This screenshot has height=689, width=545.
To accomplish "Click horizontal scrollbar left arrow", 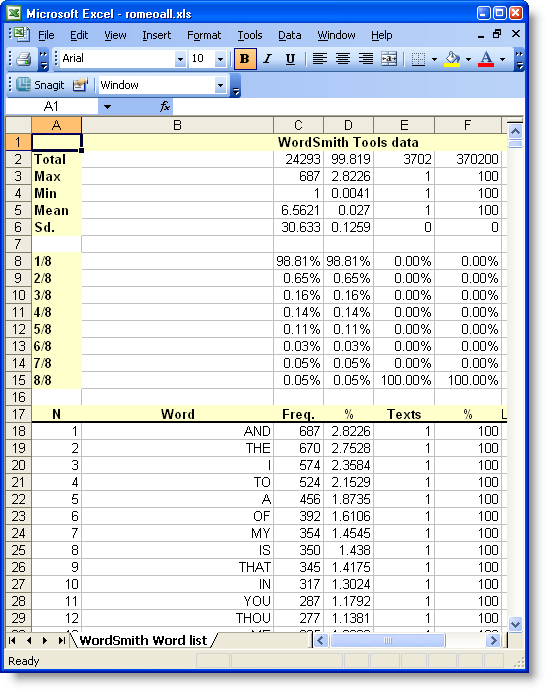I will (x=321, y=641).
